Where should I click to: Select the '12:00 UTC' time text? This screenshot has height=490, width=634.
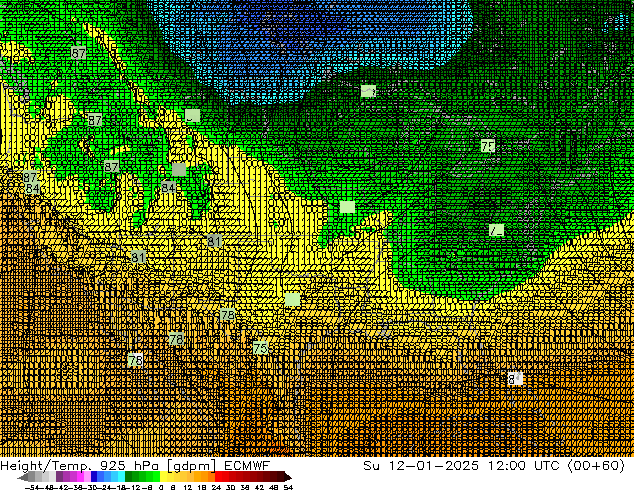pyautogui.click(x=523, y=465)
